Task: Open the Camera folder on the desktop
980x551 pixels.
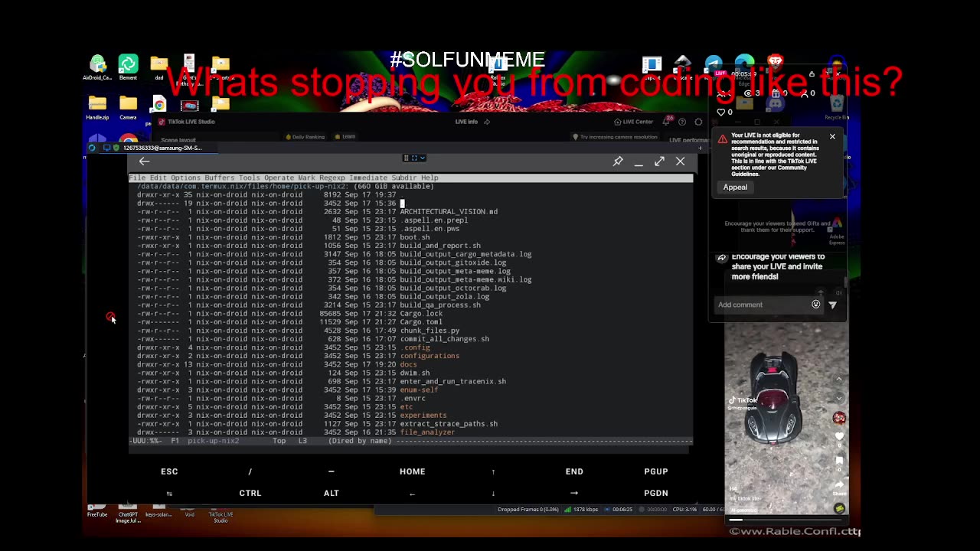Action: 128,107
